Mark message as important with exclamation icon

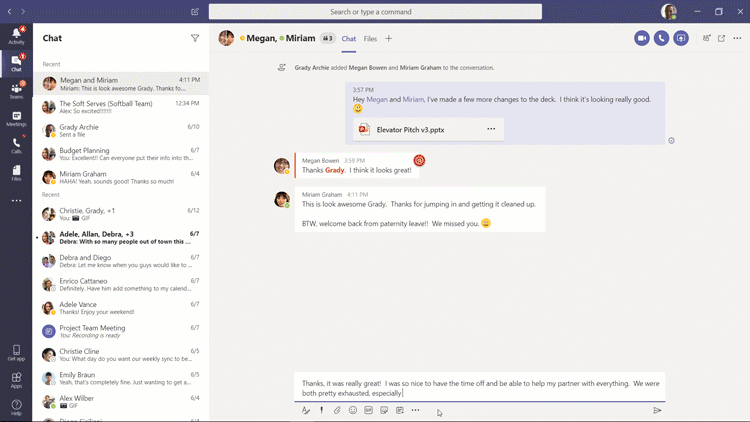pos(321,410)
